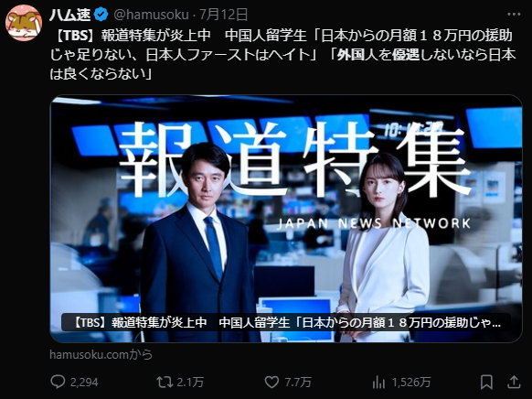Click the card headline caption overlay

pyautogui.click(x=286, y=322)
